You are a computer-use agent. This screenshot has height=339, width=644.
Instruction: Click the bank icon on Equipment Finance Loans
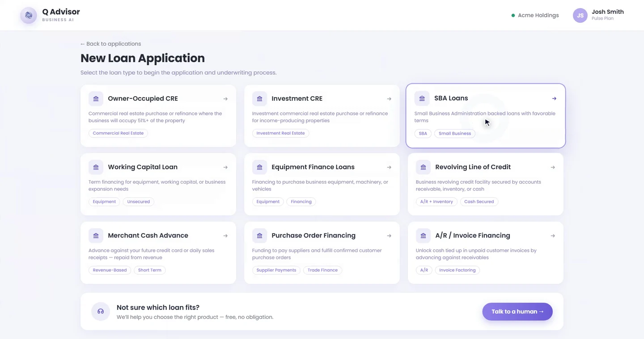pos(259,167)
